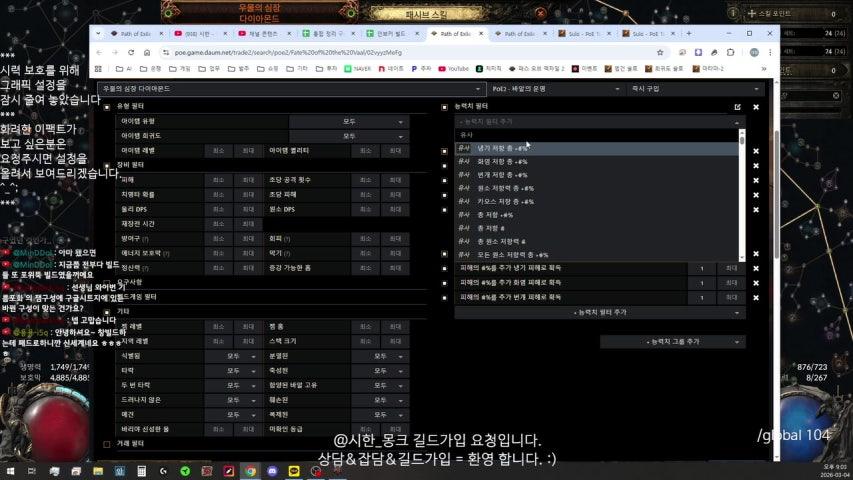Open the Chrome profile avatar
This screenshot has height=480, width=853.
click(x=754, y=52)
